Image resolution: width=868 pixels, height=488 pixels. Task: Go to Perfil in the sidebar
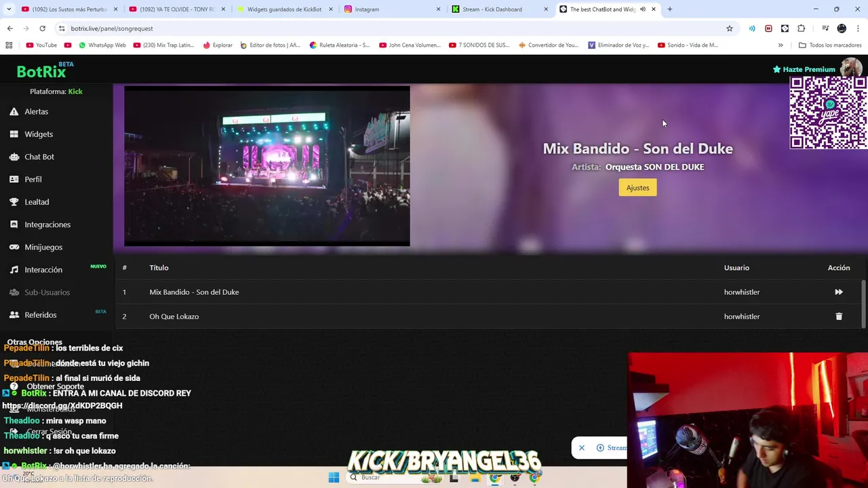pyautogui.click(x=33, y=180)
